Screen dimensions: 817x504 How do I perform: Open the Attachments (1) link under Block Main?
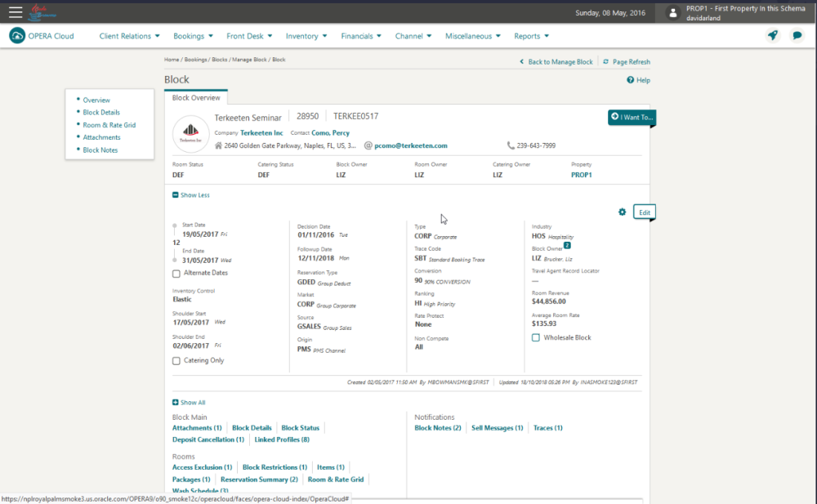tap(197, 428)
